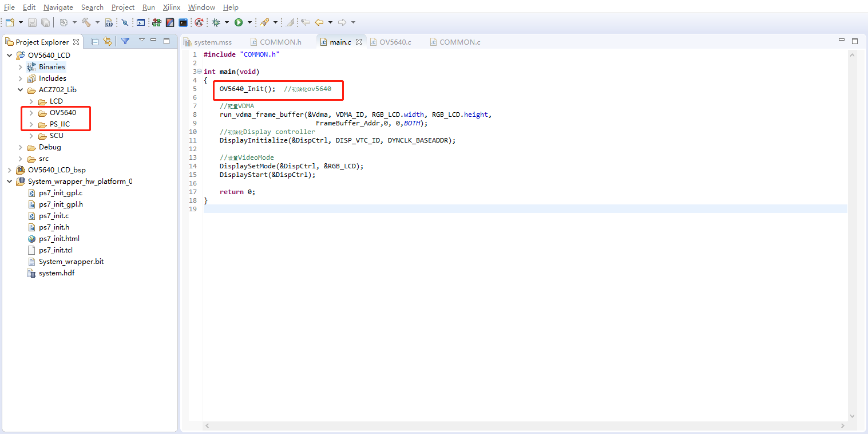Open the Navigate menu
The width and height of the screenshot is (868, 434).
pyautogui.click(x=58, y=7)
